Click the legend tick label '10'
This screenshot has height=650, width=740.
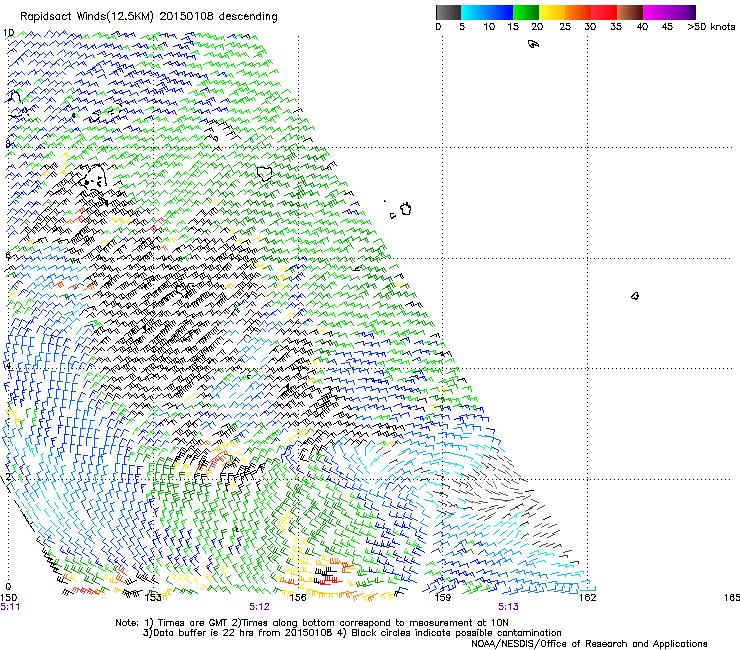click(489, 27)
